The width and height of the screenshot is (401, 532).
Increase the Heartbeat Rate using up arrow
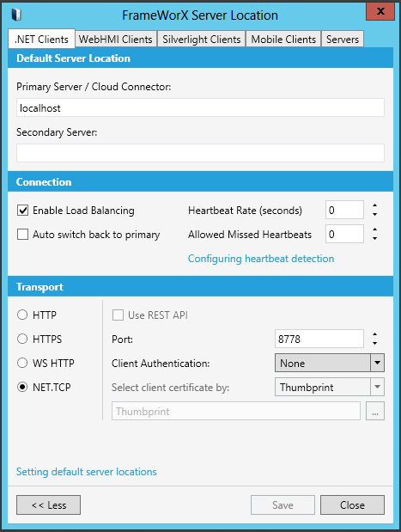[x=374, y=205]
